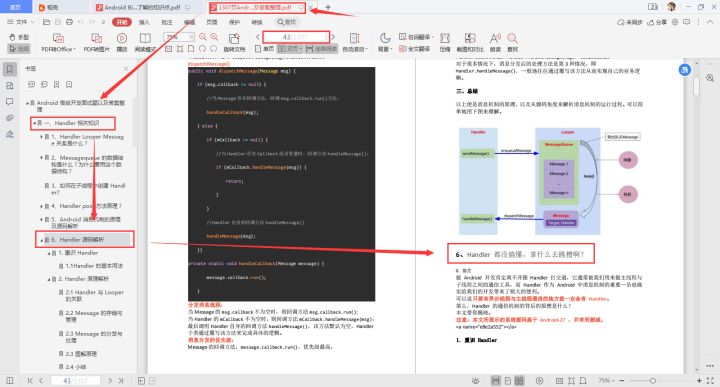Open the 开始 ribbon tab
Screen dimensions: 720x387
(122, 22)
